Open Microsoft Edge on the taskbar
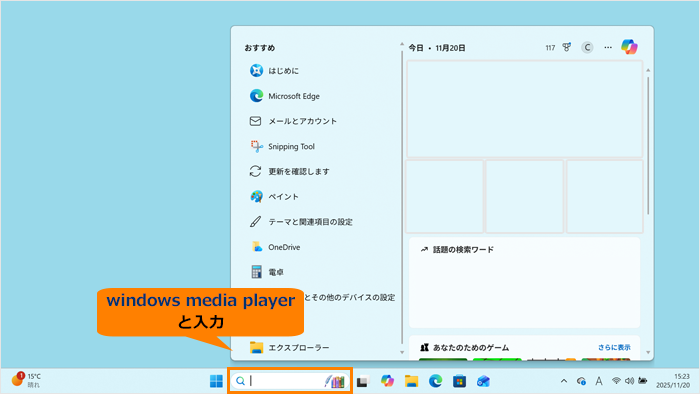Screen dimensions: 700x394 435,381
